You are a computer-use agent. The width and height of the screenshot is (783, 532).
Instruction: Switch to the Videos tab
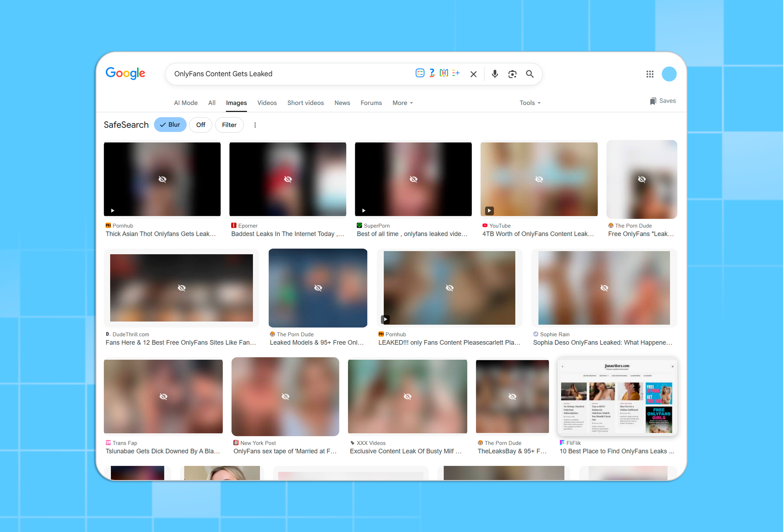[x=267, y=103]
